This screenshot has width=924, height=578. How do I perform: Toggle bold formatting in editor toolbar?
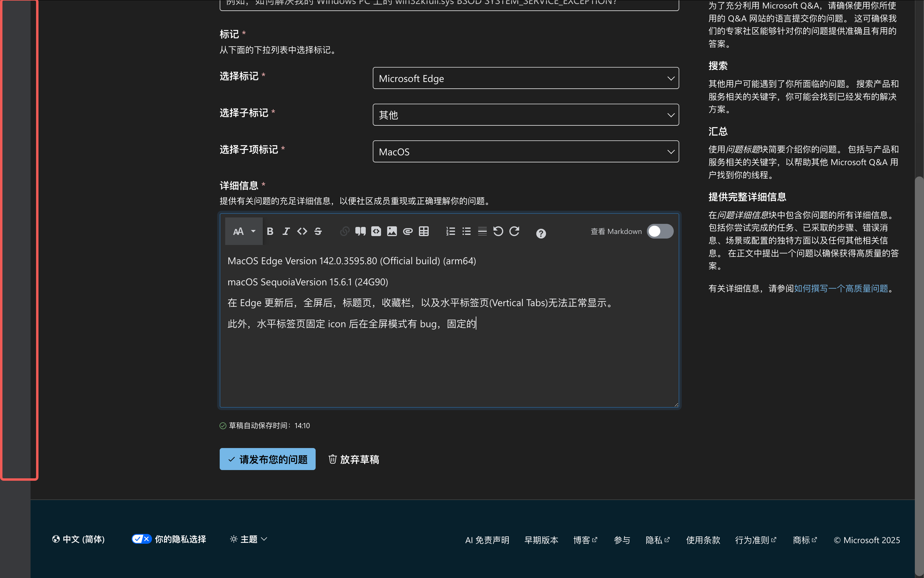tap(270, 231)
